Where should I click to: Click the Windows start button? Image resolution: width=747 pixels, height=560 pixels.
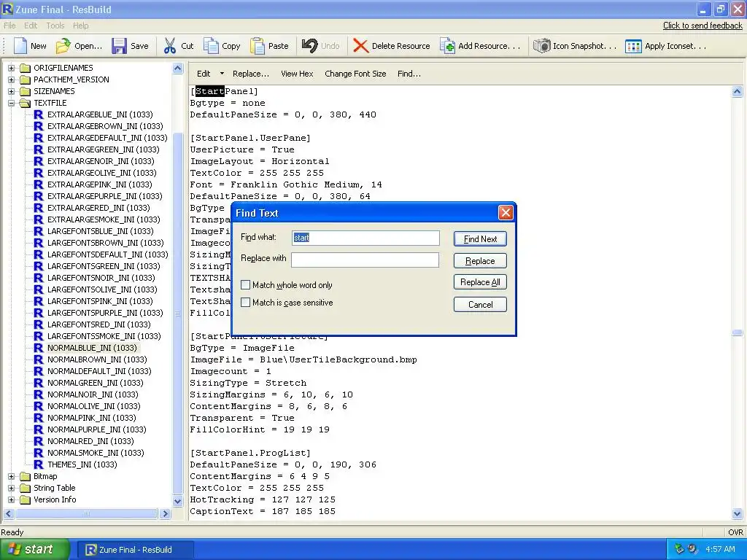tap(34, 549)
